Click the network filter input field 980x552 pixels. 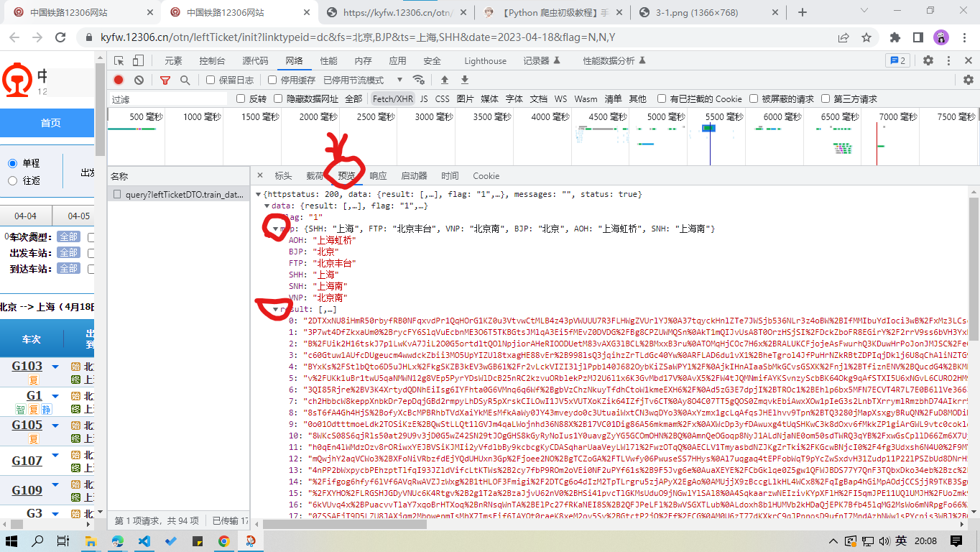168,99
